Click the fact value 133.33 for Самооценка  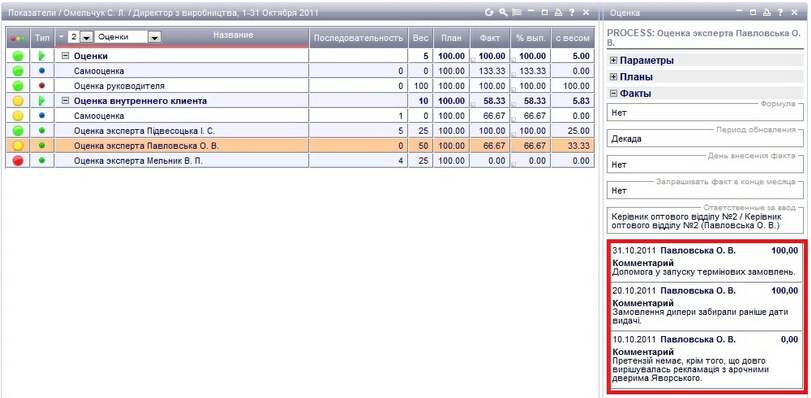tap(493, 71)
